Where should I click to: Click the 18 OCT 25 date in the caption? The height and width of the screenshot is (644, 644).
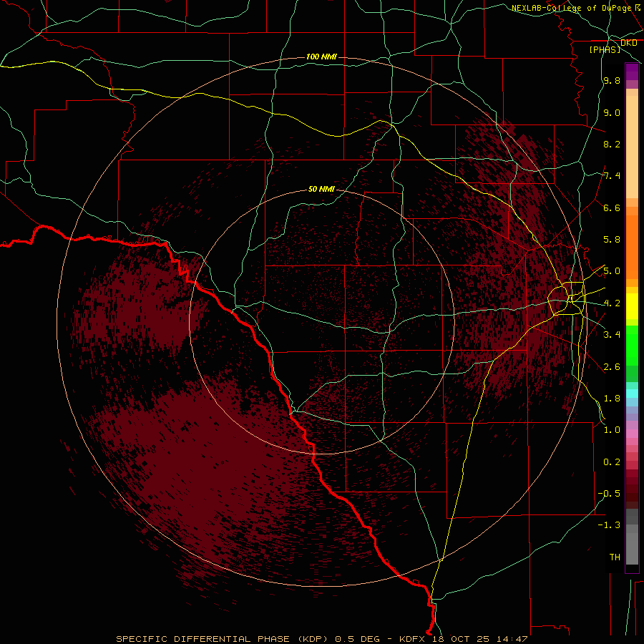[x=460, y=639]
